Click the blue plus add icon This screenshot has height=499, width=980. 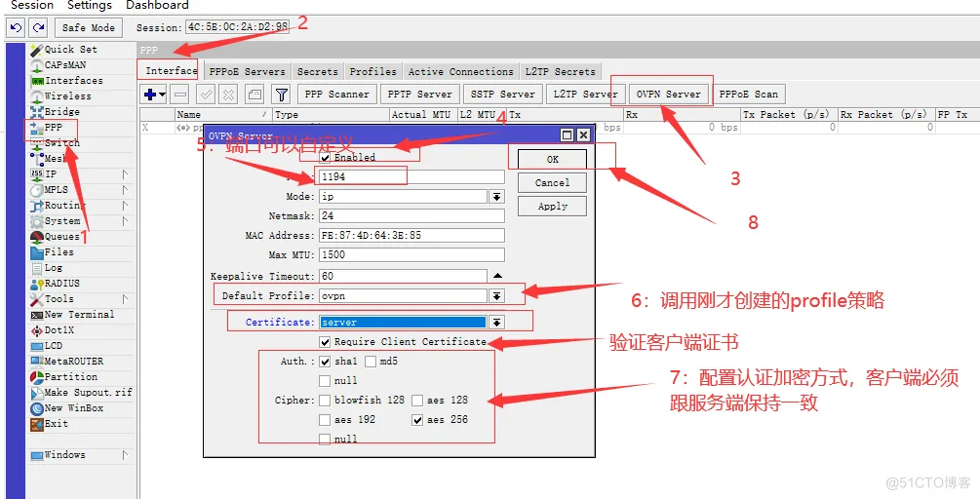150,95
